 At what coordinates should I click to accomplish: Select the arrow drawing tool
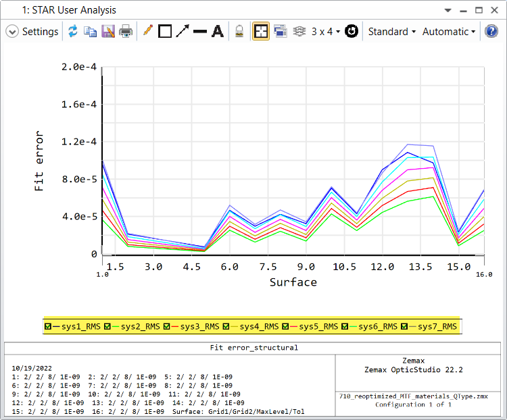click(x=183, y=32)
